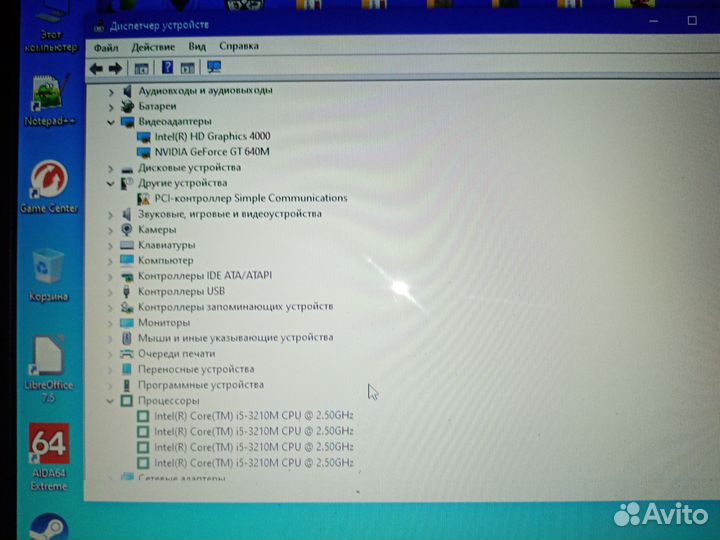Expand the Батареи node

point(111,107)
